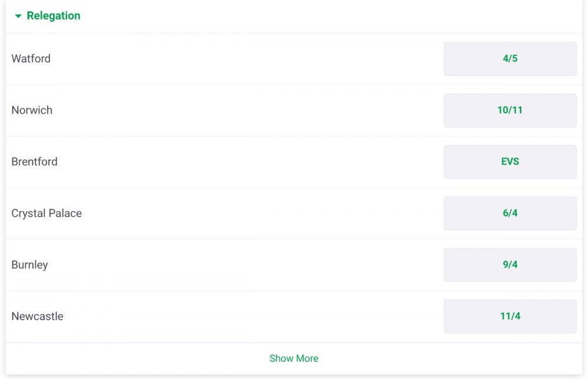Select Watford's 4/5 odds button
Viewport: 588px width, 379px height.
click(x=510, y=59)
